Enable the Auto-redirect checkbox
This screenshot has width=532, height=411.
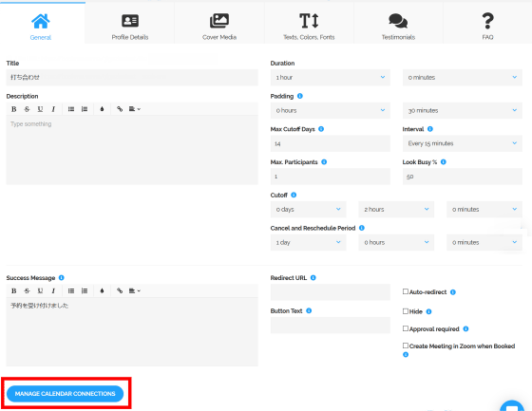point(406,291)
